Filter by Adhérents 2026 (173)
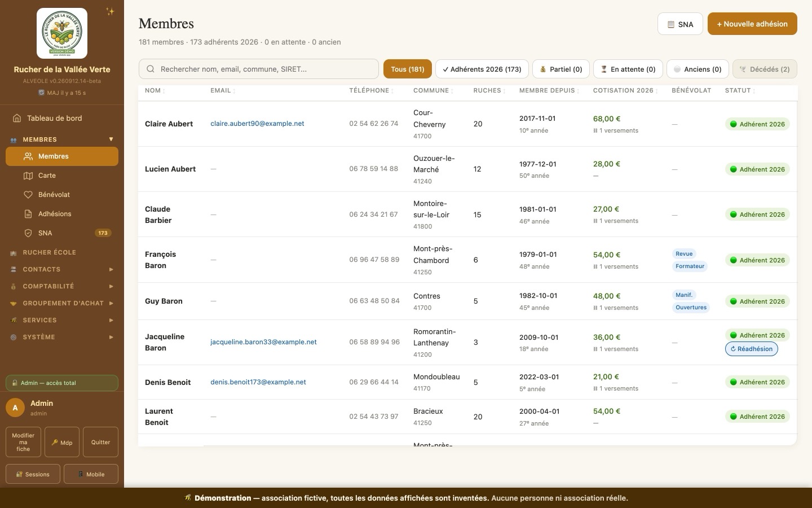The image size is (812, 508). (482, 69)
